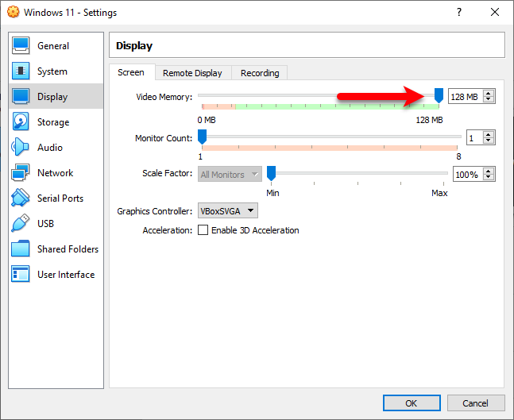Switch to the Remote Display tab

193,73
